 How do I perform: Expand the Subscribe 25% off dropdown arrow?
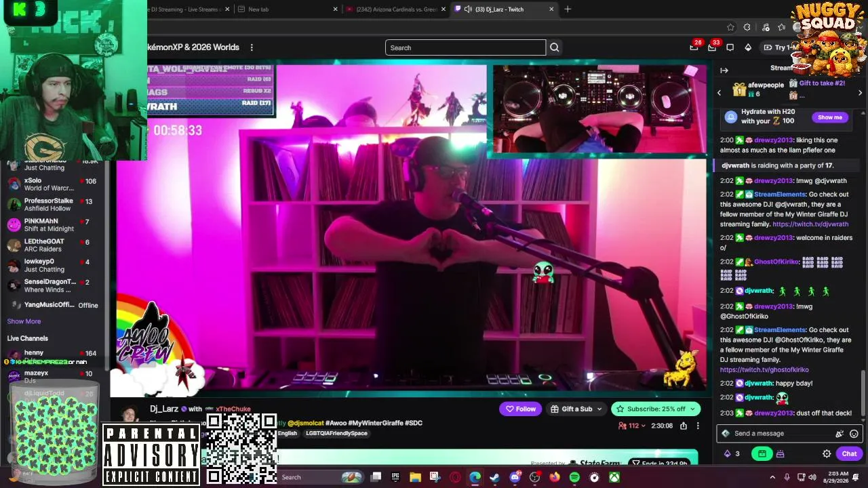(x=693, y=409)
